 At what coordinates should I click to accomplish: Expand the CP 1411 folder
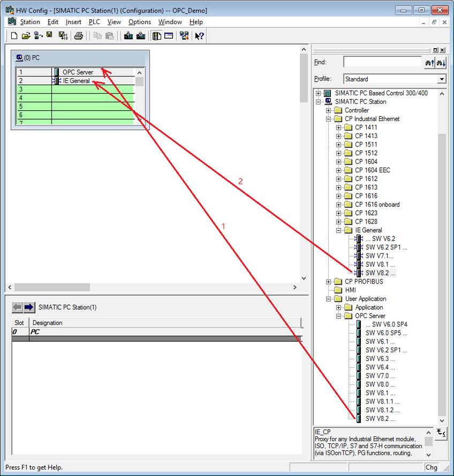point(338,127)
